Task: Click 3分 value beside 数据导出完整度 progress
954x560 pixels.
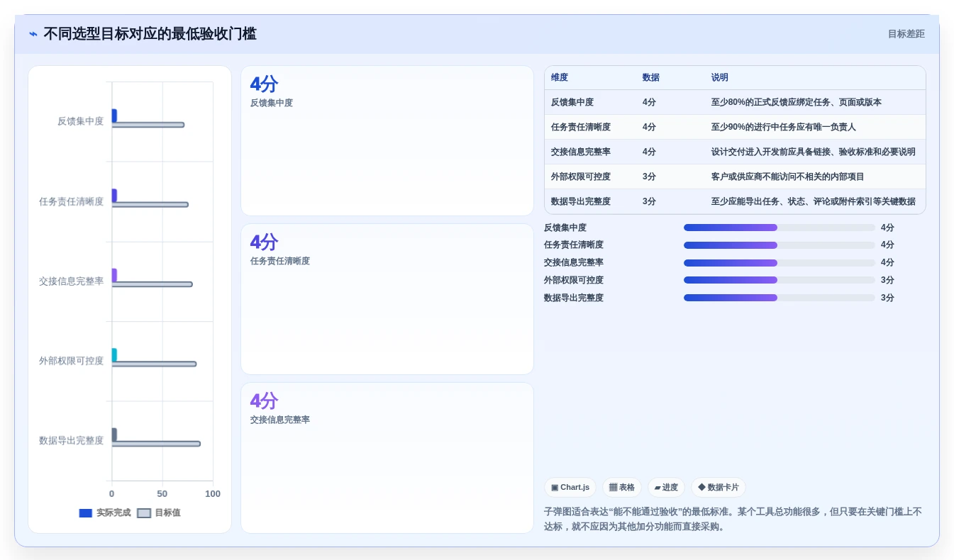Action: coord(887,298)
